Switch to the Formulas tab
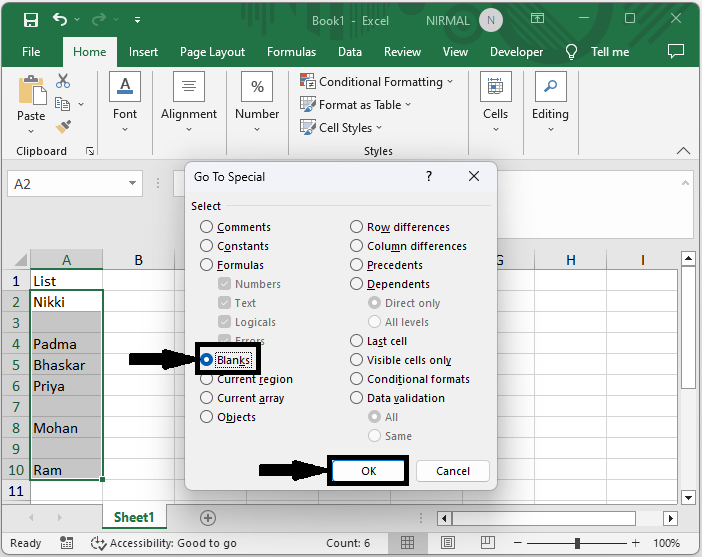The height and width of the screenshot is (557, 702). pos(291,52)
